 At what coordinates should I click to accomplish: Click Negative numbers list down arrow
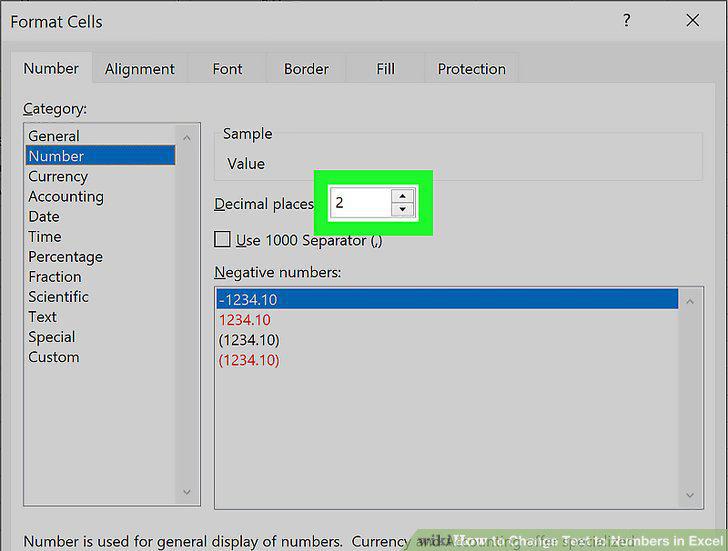pyautogui.click(x=690, y=495)
